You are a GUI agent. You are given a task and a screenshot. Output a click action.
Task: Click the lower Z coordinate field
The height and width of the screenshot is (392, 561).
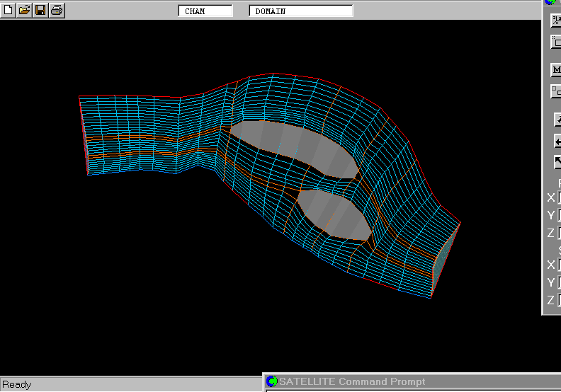click(559, 300)
